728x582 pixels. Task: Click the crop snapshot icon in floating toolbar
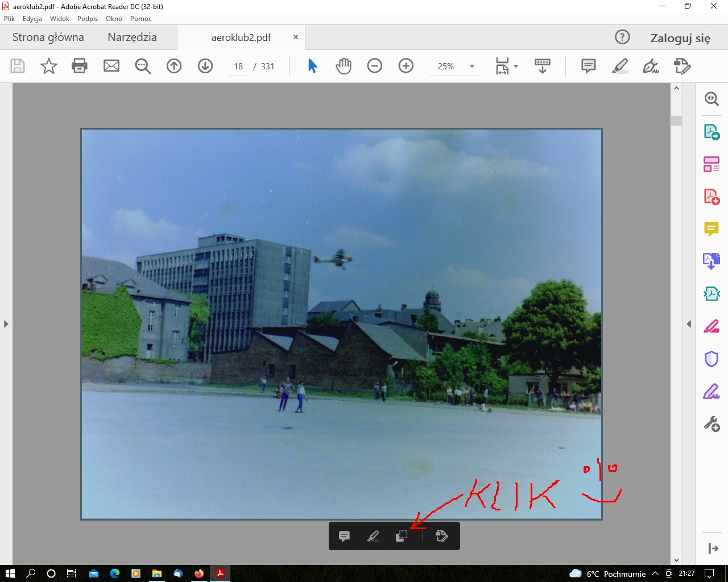click(x=402, y=536)
